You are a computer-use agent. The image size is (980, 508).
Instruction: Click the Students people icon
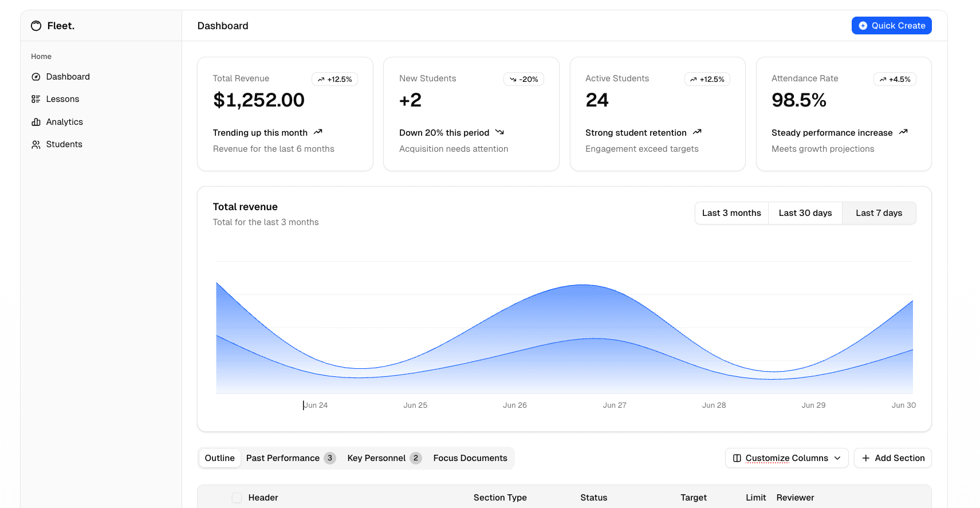point(36,144)
